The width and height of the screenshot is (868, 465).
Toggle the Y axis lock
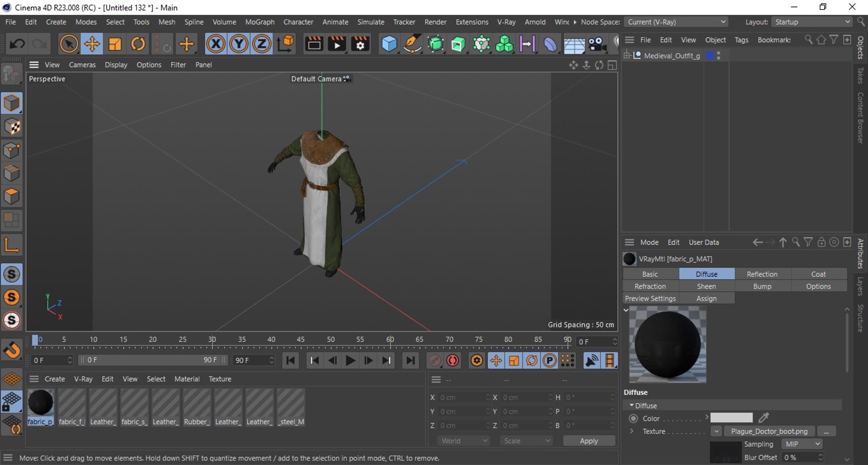coord(239,44)
